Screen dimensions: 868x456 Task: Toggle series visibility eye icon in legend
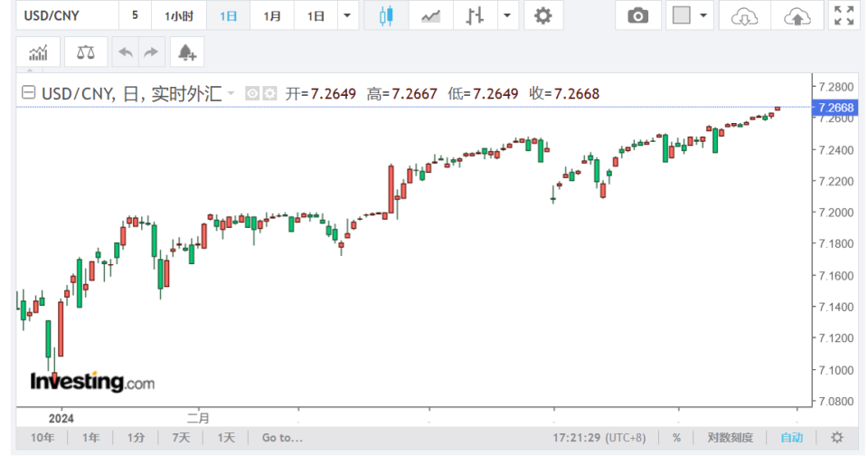click(252, 93)
